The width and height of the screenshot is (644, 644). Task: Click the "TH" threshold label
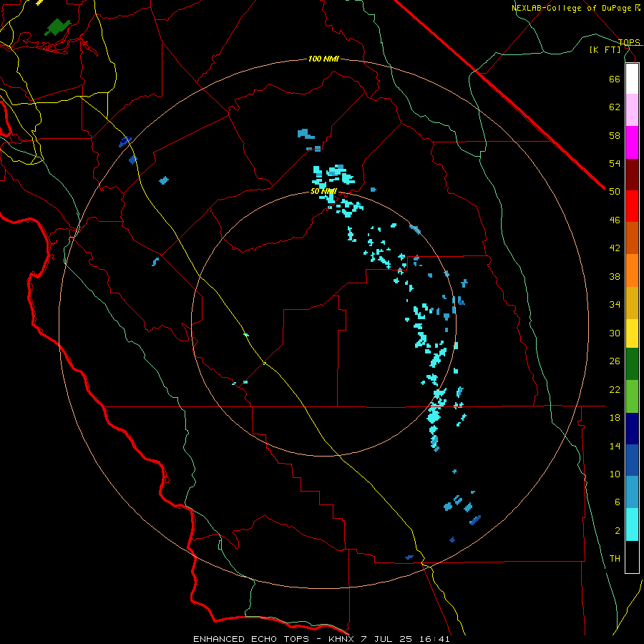tap(615, 559)
